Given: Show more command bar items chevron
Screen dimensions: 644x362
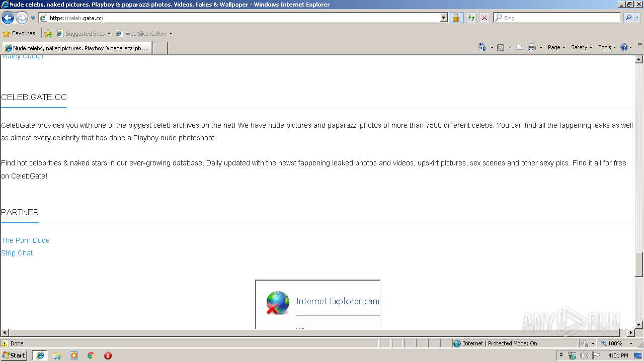Looking at the screenshot, I should point(639,44).
